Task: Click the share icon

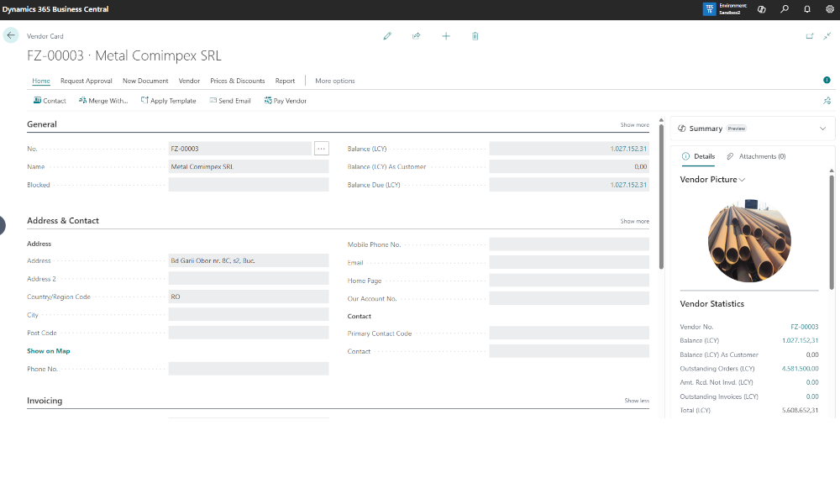Action: pyautogui.click(x=417, y=36)
